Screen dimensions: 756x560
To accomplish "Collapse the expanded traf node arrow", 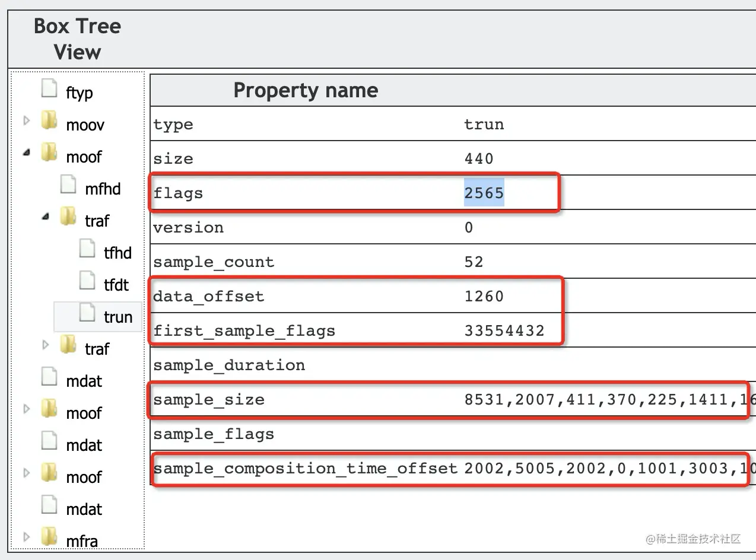I will (46, 217).
